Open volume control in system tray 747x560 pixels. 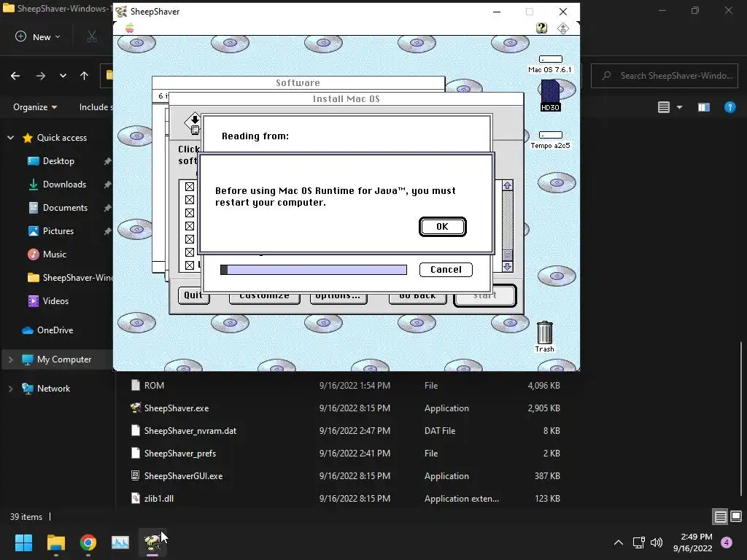pyautogui.click(x=657, y=542)
